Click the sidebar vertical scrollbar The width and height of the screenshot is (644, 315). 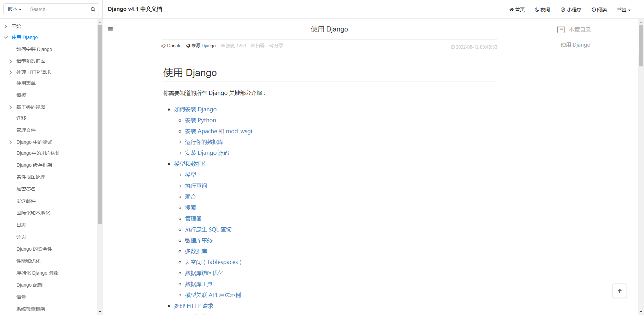100,124
